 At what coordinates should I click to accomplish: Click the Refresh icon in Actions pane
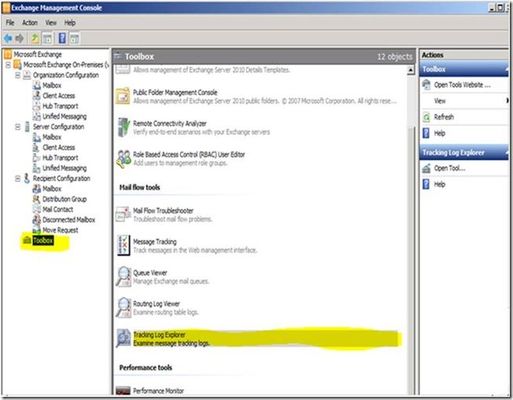click(426, 117)
